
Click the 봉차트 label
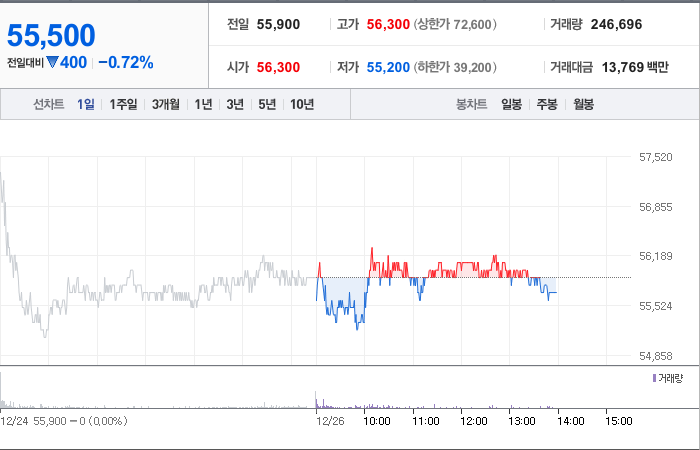pyautogui.click(x=471, y=104)
